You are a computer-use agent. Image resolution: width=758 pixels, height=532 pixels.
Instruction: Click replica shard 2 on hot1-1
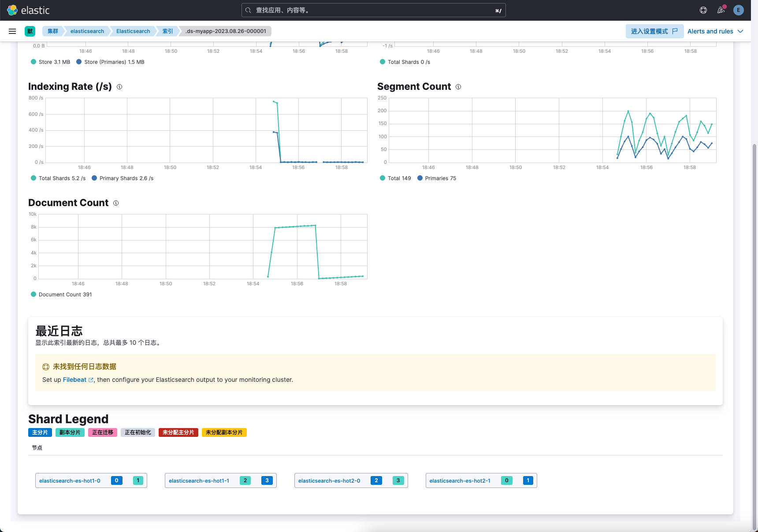pos(245,480)
